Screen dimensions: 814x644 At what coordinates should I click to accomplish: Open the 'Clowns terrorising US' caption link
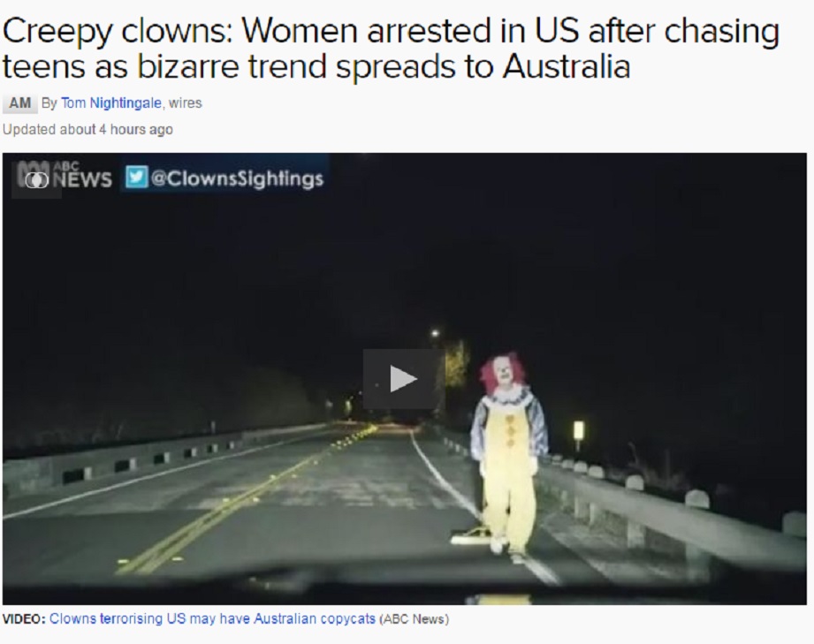point(212,619)
